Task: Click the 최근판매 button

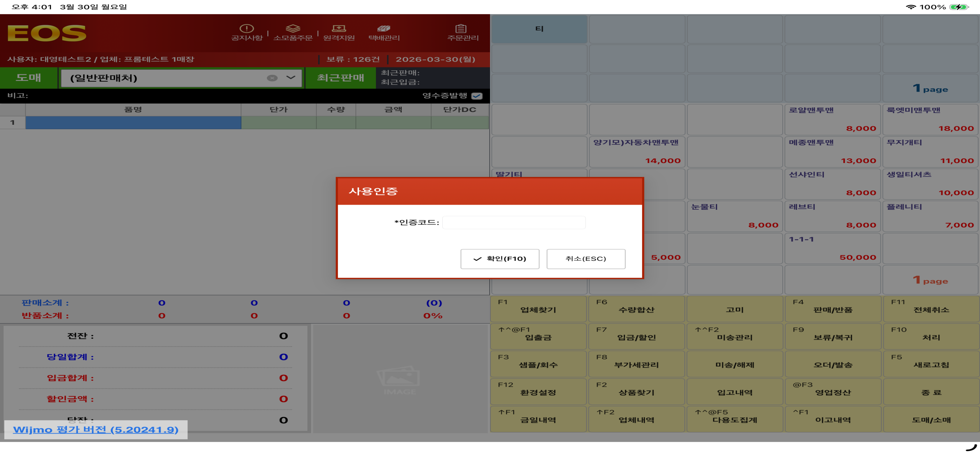Action: coord(341,78)
